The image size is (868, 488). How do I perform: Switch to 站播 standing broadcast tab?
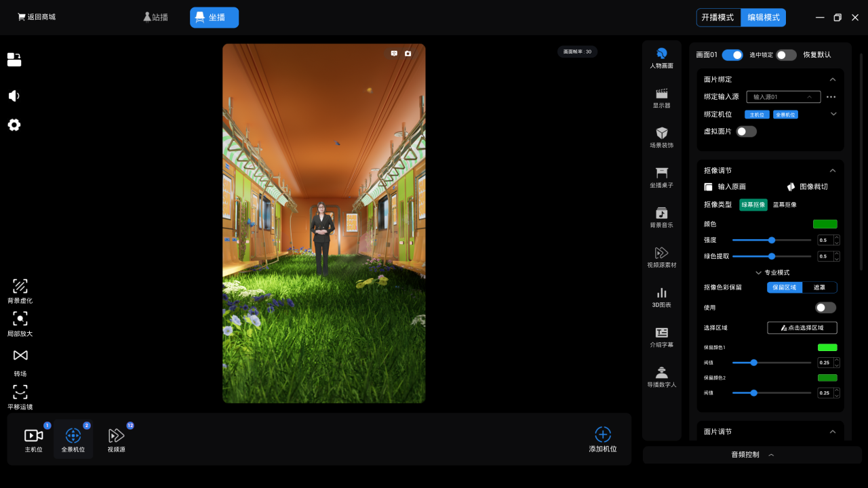point(155,18)
